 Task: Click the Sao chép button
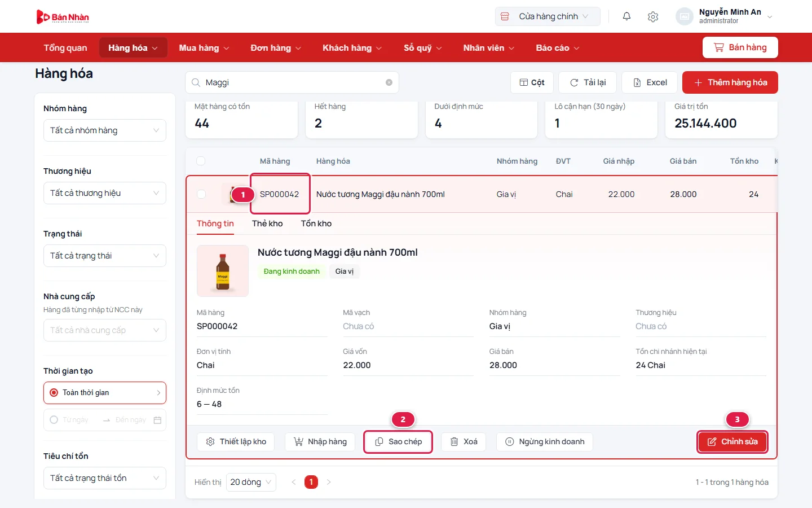coord(398,442)
